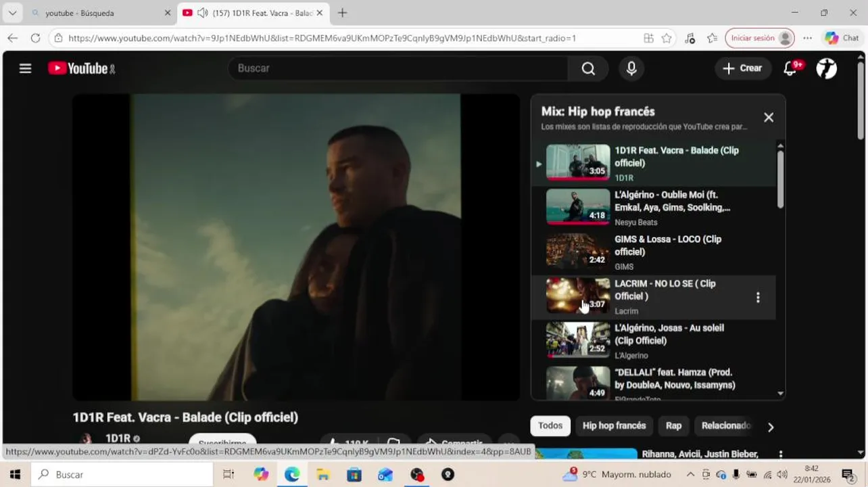Mute the tab via its speaker icon
Image resolution: width=868 pixels, height=487 pixels.
202,13
